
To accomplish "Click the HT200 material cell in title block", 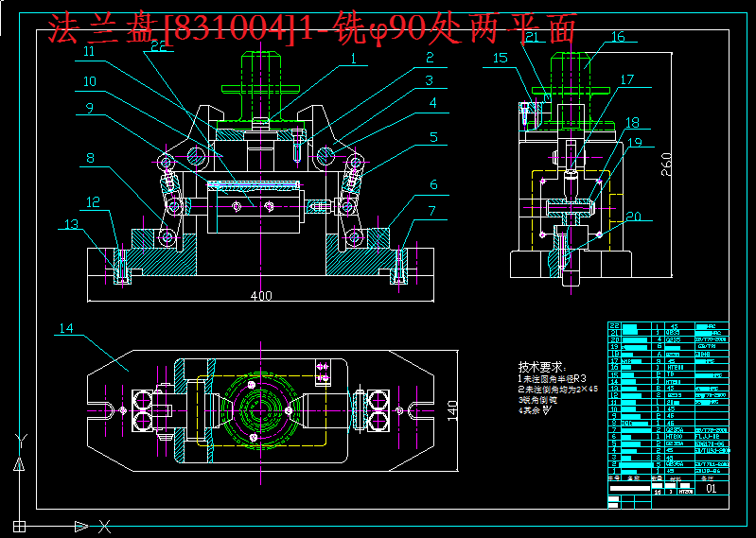I will (685, 493).
